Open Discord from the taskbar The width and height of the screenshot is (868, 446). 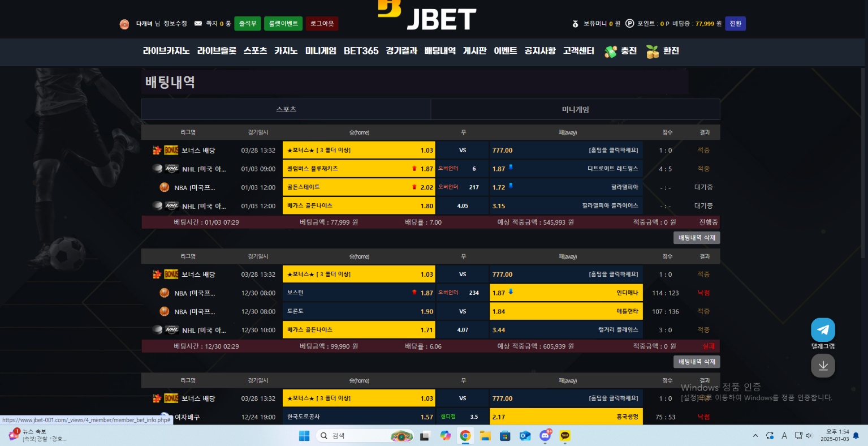pyautogui.click(x=545, y=435)
